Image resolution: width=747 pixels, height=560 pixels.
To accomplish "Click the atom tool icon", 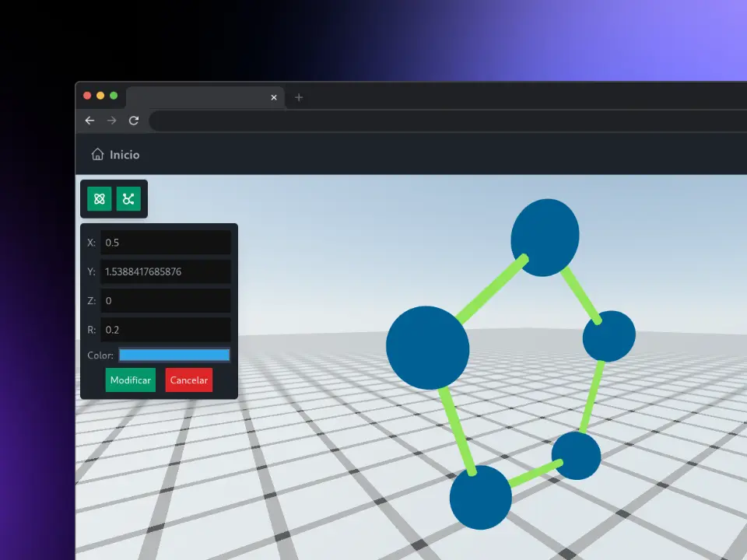I will click(x=100, y=199).
